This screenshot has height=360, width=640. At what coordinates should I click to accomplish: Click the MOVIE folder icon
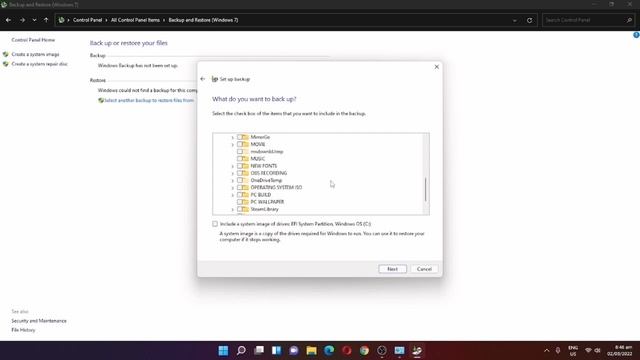[x=245, y=144]
